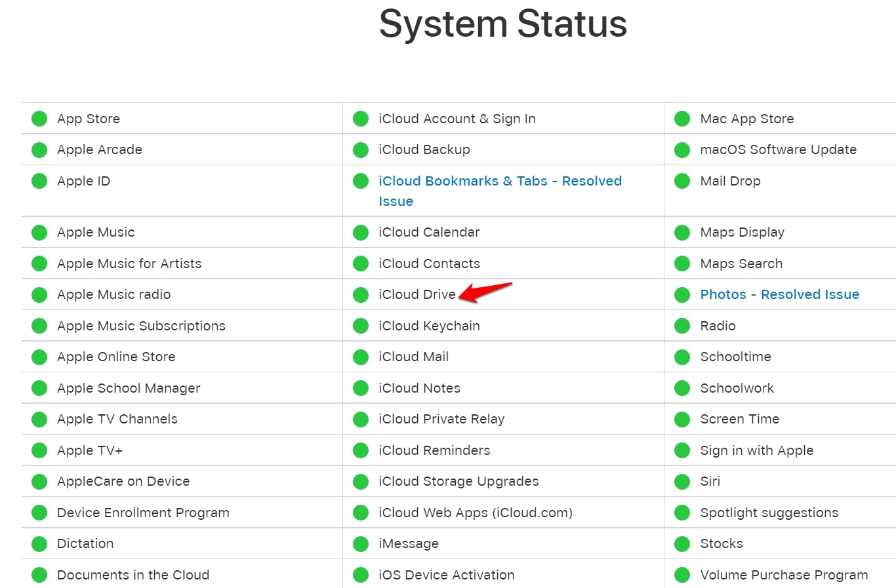
Task: Select the green dot beside Documents in the Cloud
Action: pyautogui.click(x=39, y=575)
